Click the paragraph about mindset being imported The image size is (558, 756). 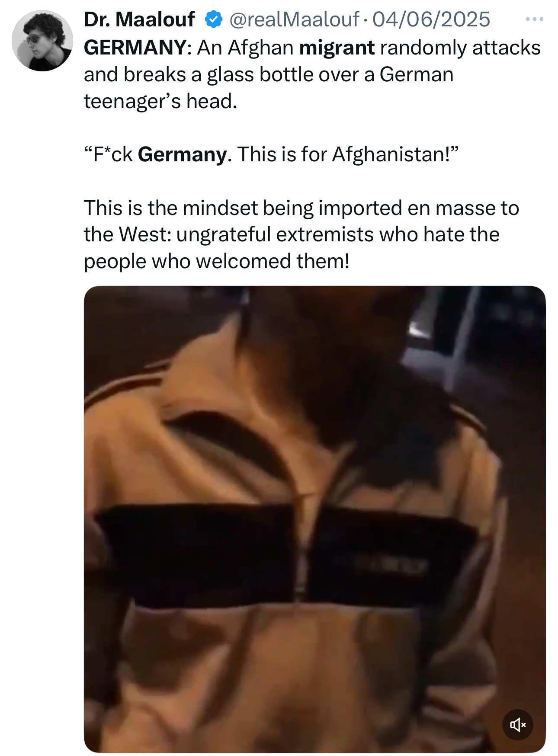[x=301, y=234]
